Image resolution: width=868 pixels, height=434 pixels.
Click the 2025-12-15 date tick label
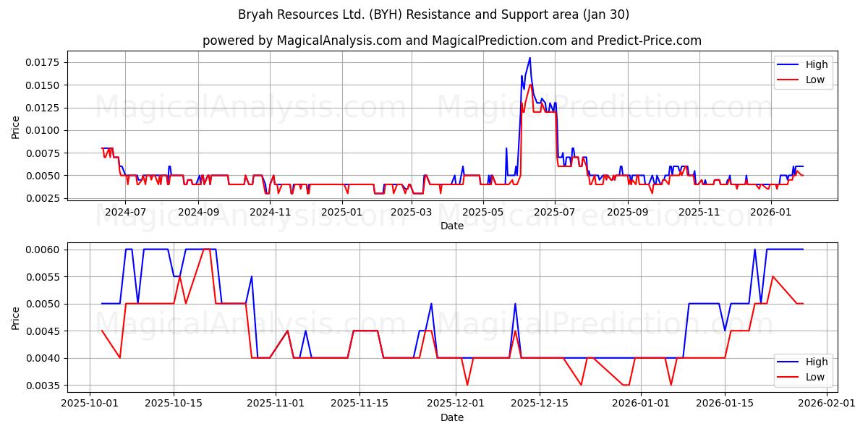[540, 403]
